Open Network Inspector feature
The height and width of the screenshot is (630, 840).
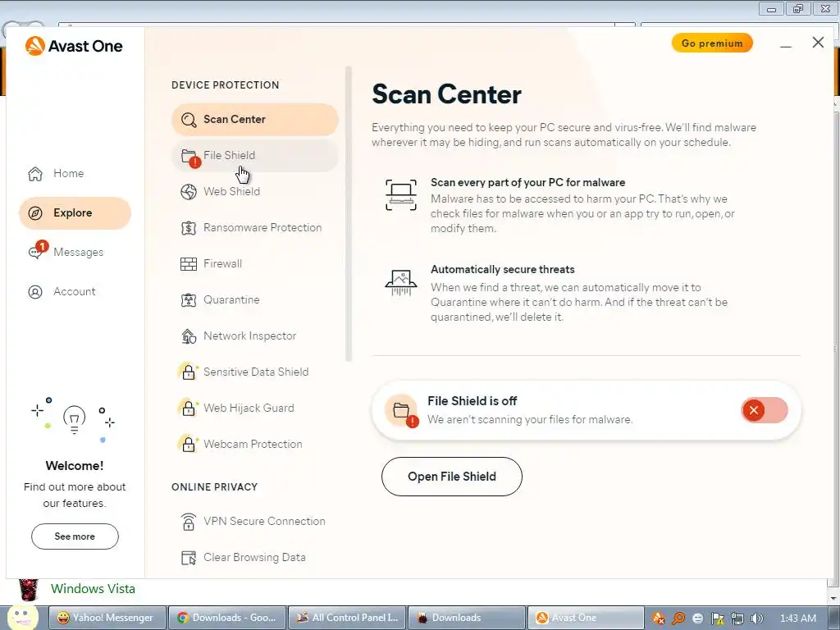[255, 336]
